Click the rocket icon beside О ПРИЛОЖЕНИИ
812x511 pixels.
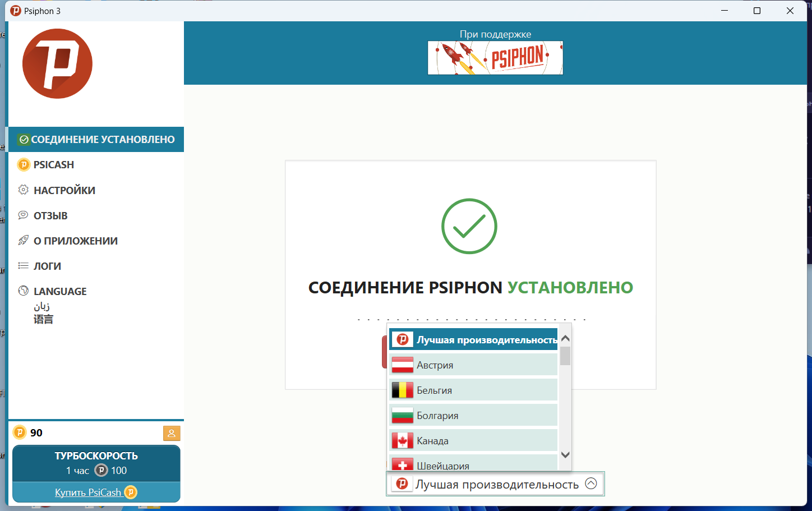24,240
